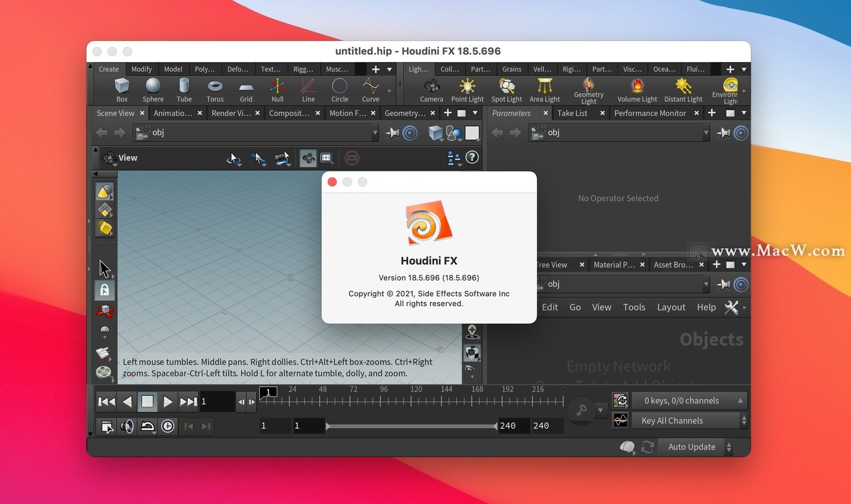Toggle audio speaker button in playbar
Viewport: 851px width, 504px height.
[x=127, y=426]
